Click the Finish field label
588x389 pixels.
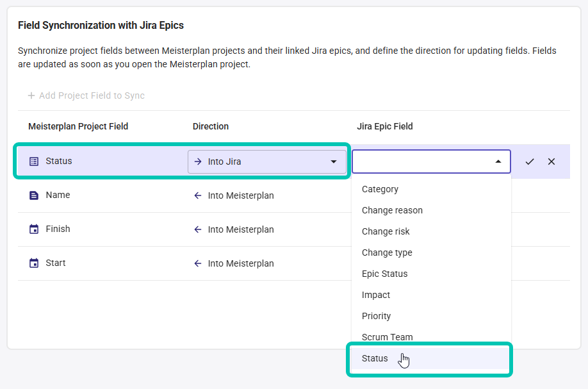58,229
